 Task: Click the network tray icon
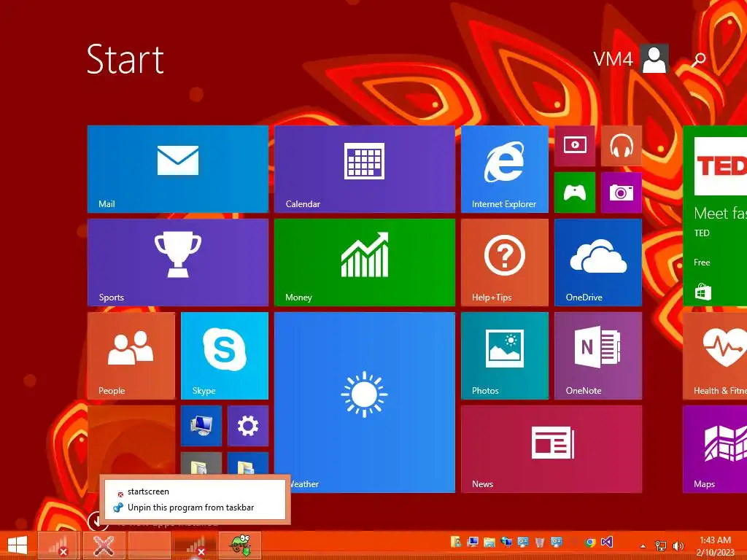[661, 545]
